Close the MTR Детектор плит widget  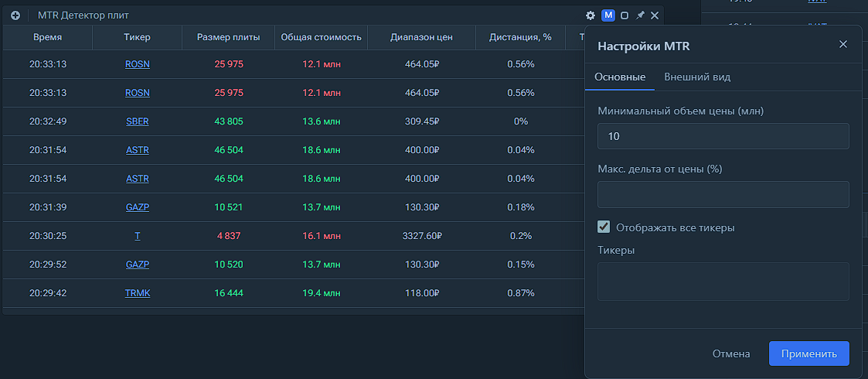[655, 15]
